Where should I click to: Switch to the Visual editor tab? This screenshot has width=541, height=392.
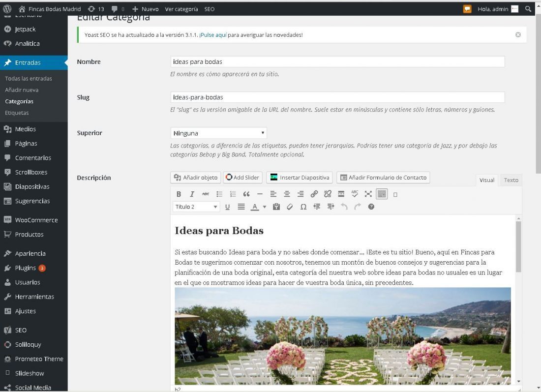pyautogui.click(x=487, y=180)
